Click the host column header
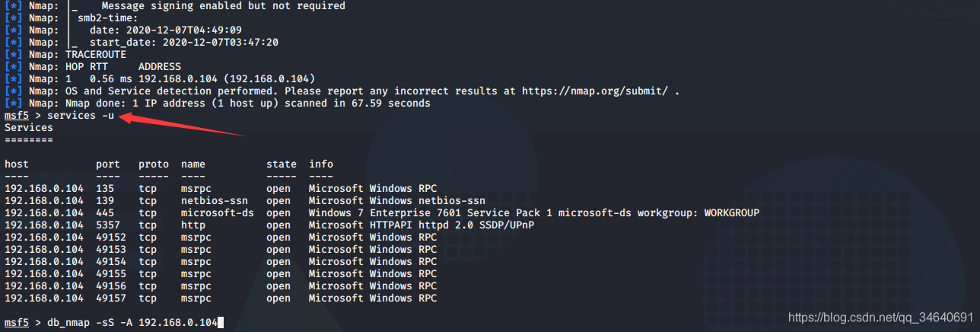The image size is (980, 332). point(17,164)
